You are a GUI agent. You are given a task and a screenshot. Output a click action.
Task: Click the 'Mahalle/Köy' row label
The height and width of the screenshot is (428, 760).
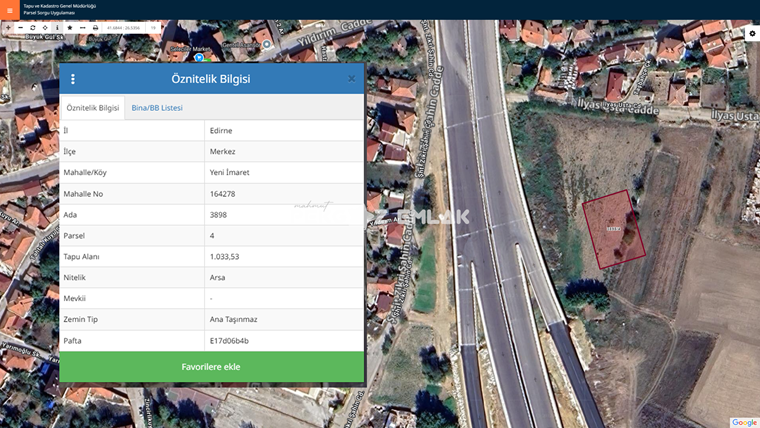tap(85, 172)
